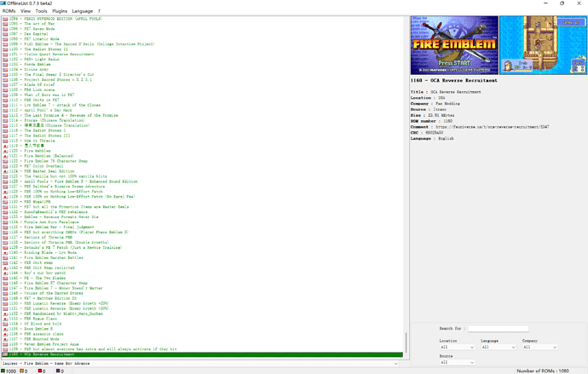
Task: Click the Japan flag of 1157 FE6 Mounted Mode
Action: (x=5, y=339)
